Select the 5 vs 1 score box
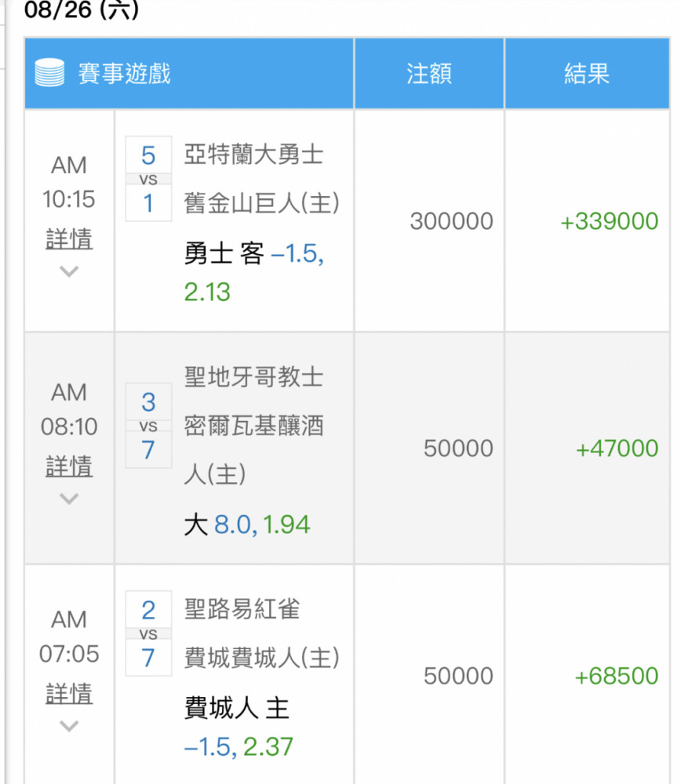The height and width of the screenshot is (784, 681). click(x=148, y=179)
